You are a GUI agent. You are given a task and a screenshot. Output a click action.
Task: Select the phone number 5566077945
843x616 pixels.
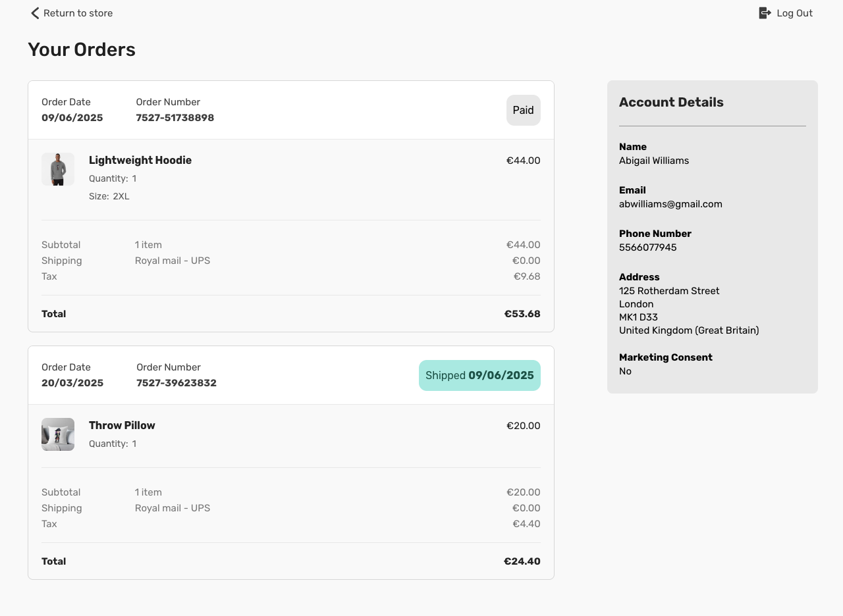point(648,247)
